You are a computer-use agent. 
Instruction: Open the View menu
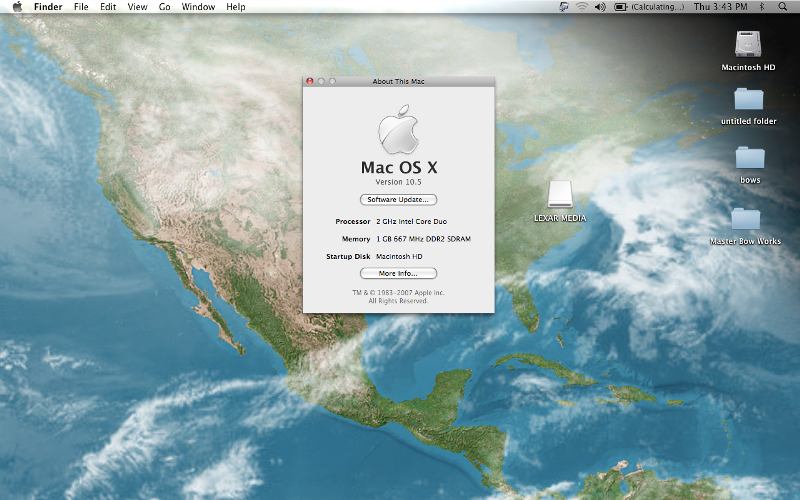(137, 7)
